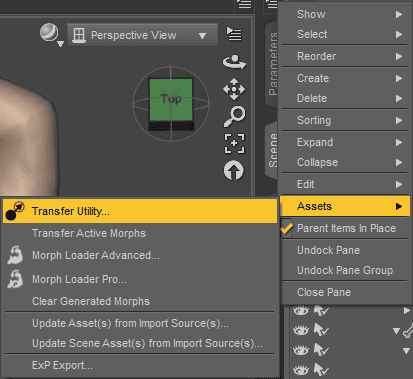413x379 pixels.
Task: Open the viewport pane menu icon at top
Action: click(x=245, y=4)
